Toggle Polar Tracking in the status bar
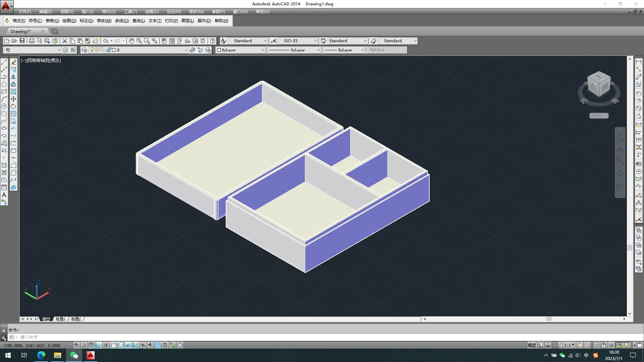 (106, 345)
